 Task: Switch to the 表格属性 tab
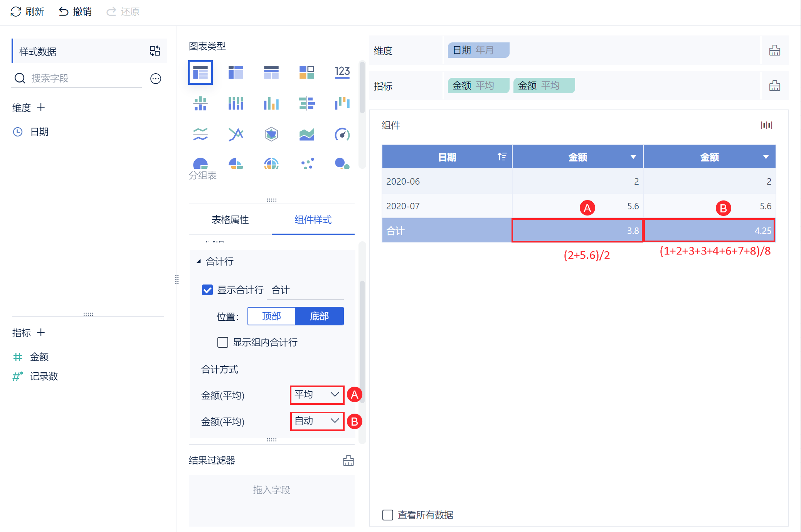(230, 220)
